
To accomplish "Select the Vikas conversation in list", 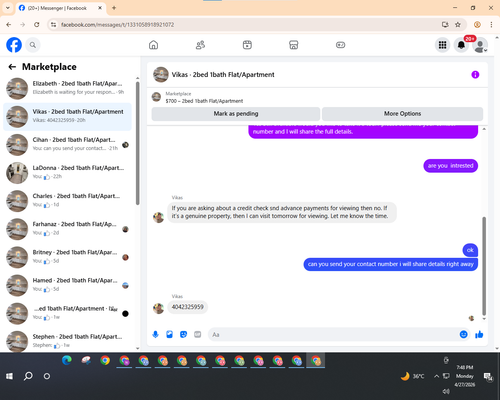I will 67,116.
